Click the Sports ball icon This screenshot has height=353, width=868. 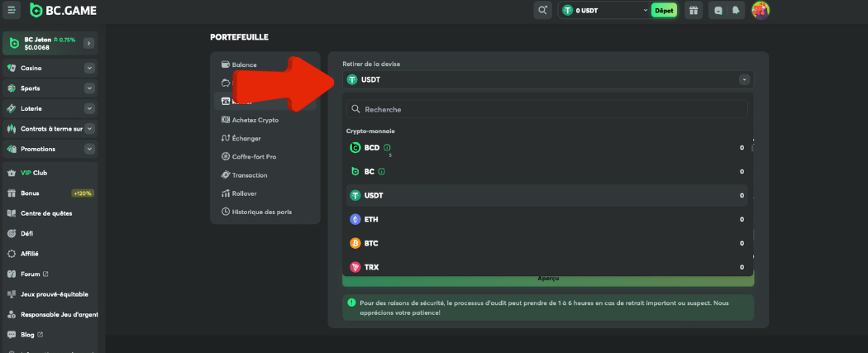click(x=11, y=88)
